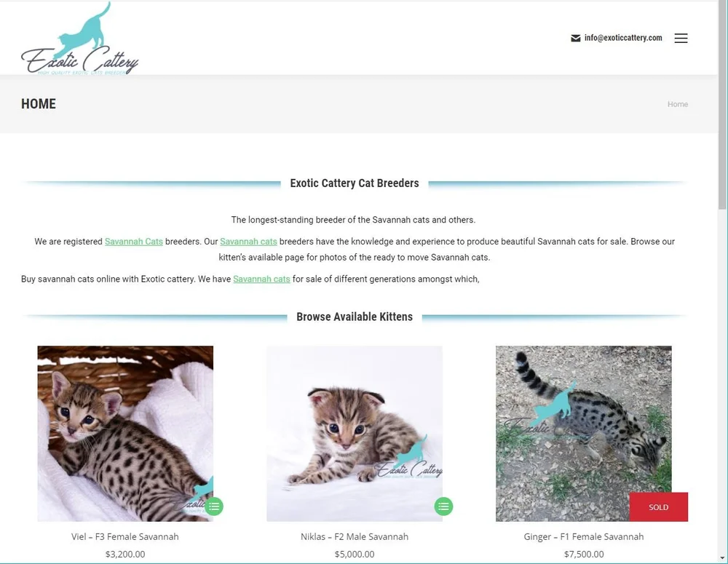Open first Savannah Cats link after 'registered'
Screen dimensions: 728x564
134,242
